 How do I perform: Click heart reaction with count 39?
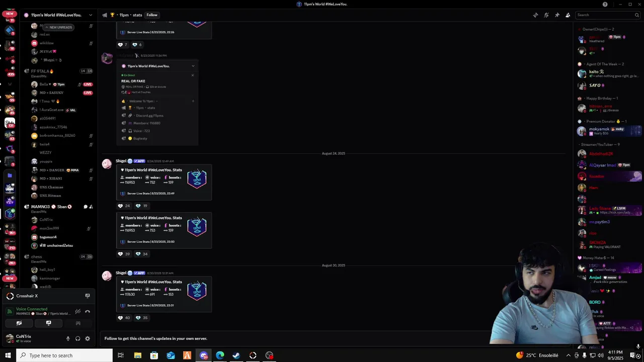(124, 254)
